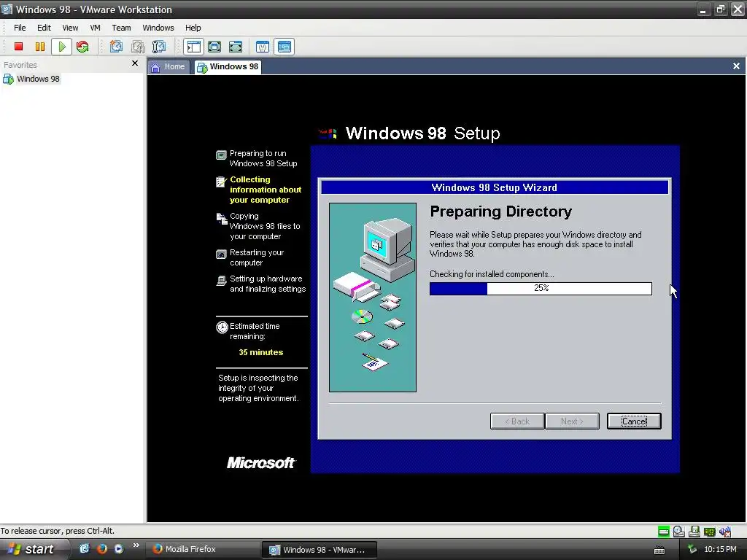The height and width of the screenshot is (560, 747).
Task: Open the Edit menu
Action: [x=44, y=28]
